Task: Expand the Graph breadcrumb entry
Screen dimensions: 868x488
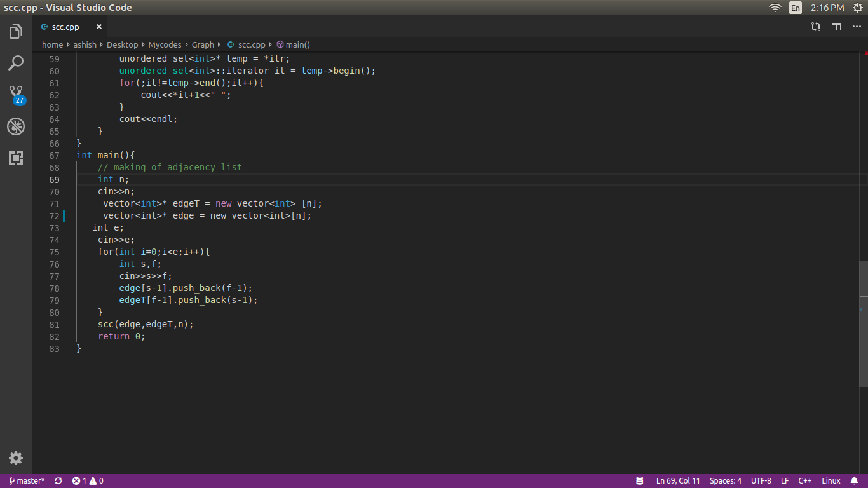Action: click(203, 44)
